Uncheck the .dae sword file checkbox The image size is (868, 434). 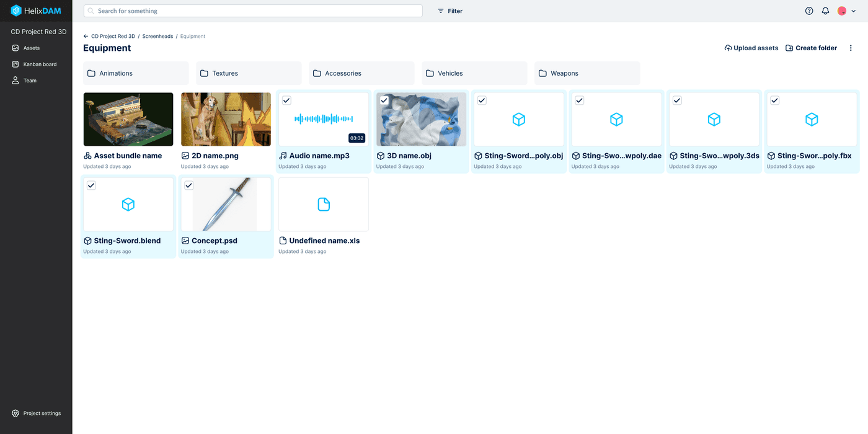pos(579,100)
